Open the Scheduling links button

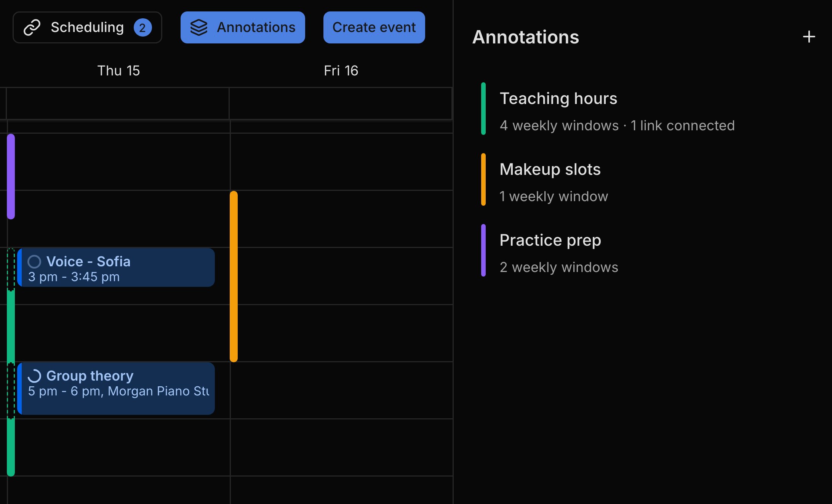click(87, 27)
